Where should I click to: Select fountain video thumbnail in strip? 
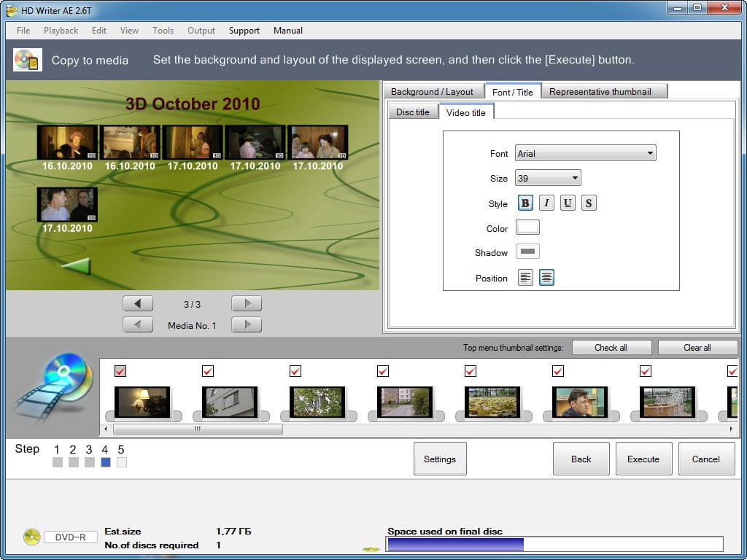point(667,402)
